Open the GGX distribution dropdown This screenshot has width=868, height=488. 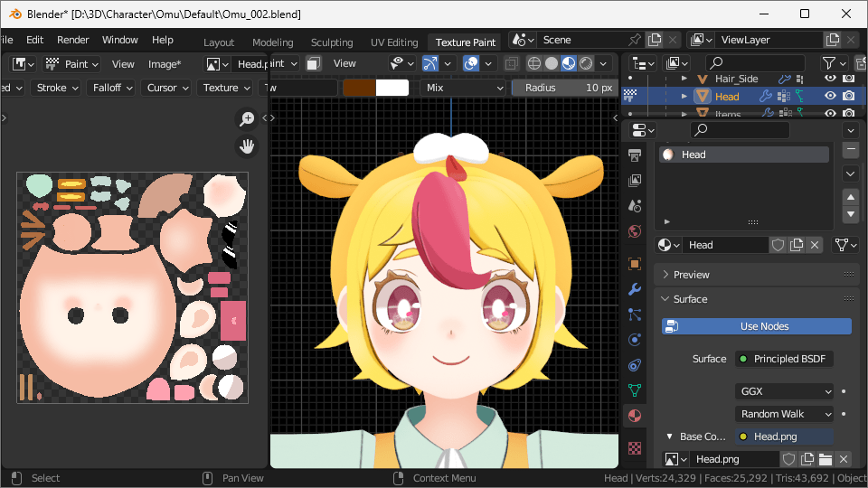pos(784,391)
